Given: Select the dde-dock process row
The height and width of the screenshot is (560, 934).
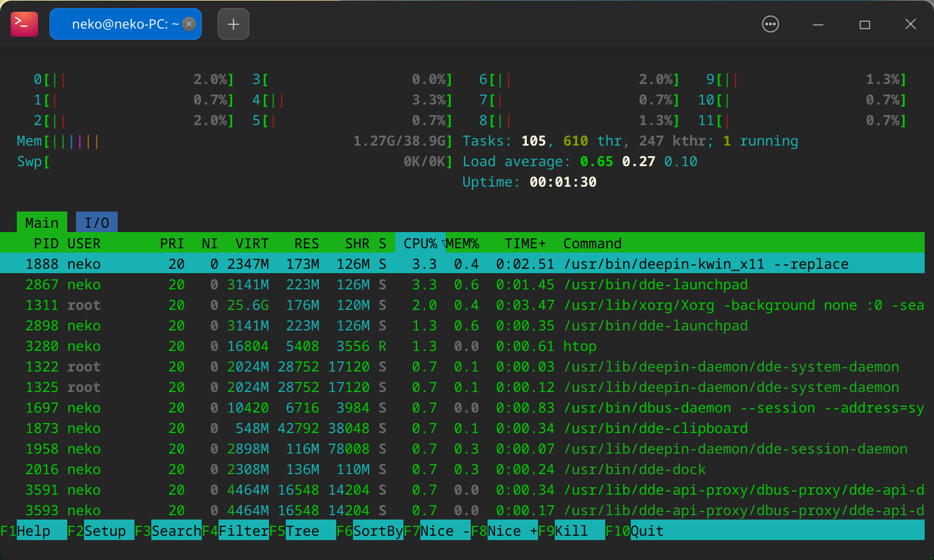Looking at the screenshot, I should [462, 469].
